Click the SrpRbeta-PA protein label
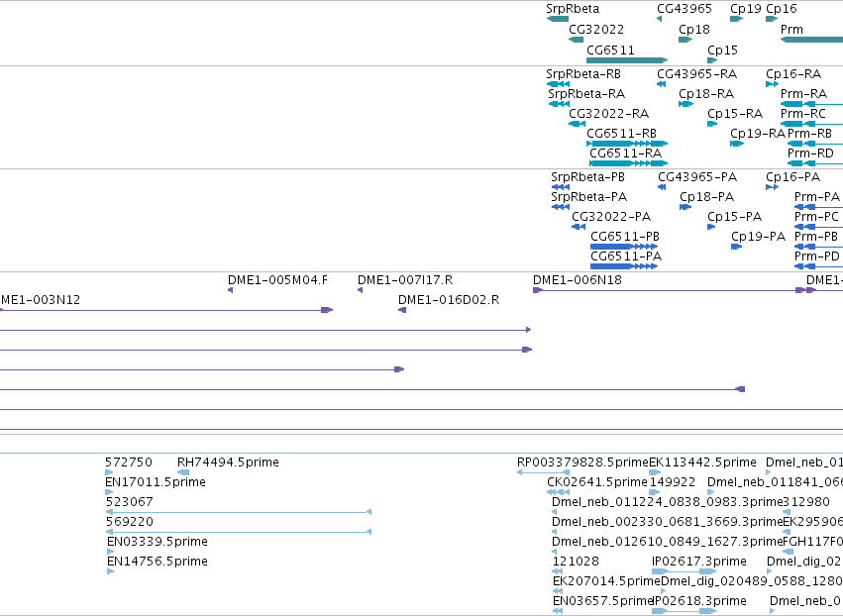The image size is (843, 616). [x=588, y=197]
